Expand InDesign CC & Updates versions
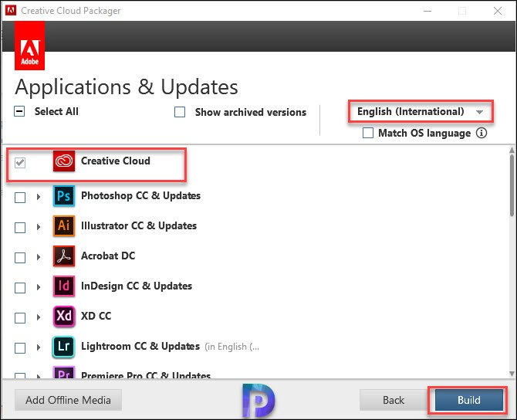This screenshot has height=420, width=517. point(39,287)
